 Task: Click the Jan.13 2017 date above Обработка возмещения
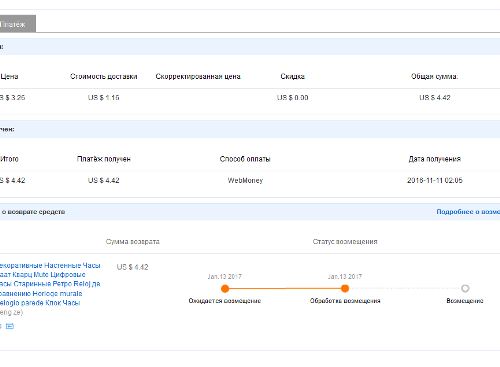coord(345,277)
